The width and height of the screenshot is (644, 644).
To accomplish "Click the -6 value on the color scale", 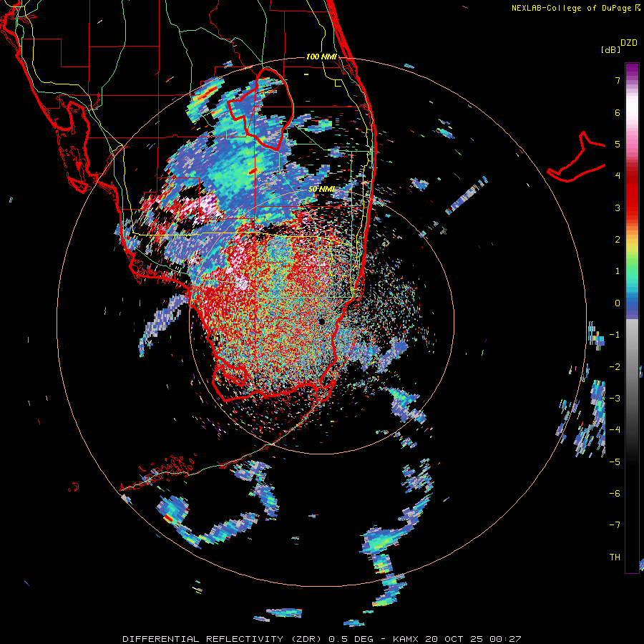I will [x=615, y=494].
